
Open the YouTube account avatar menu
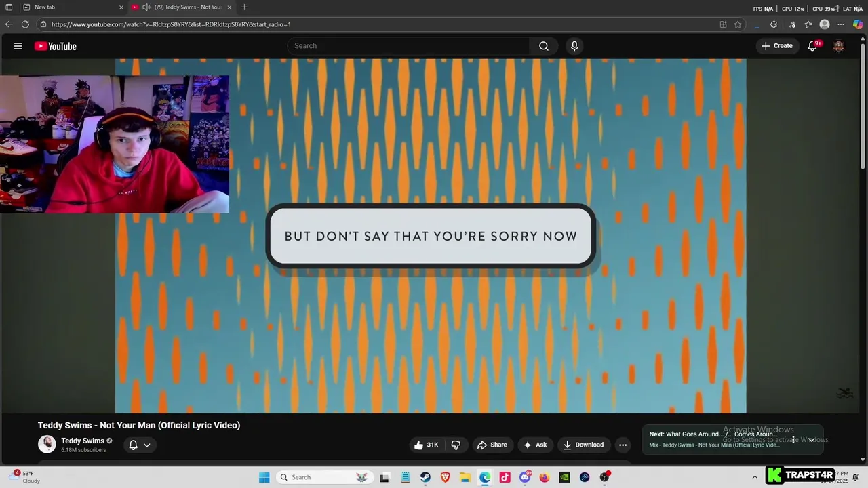839,46
